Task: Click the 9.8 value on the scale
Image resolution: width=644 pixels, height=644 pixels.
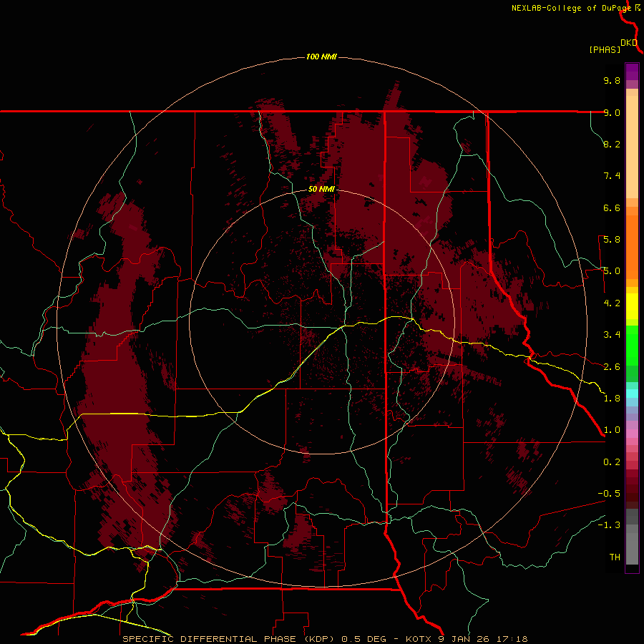Action: click(612, 80)
